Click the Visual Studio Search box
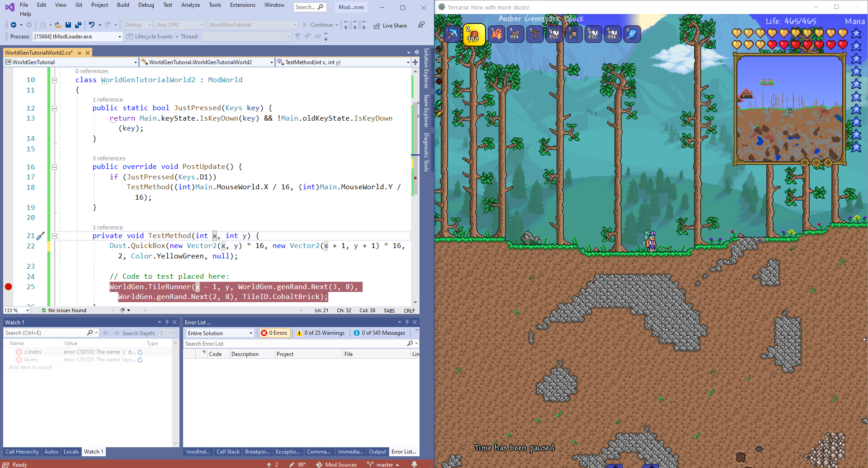 pyautogui.click(x=310, y=7)
